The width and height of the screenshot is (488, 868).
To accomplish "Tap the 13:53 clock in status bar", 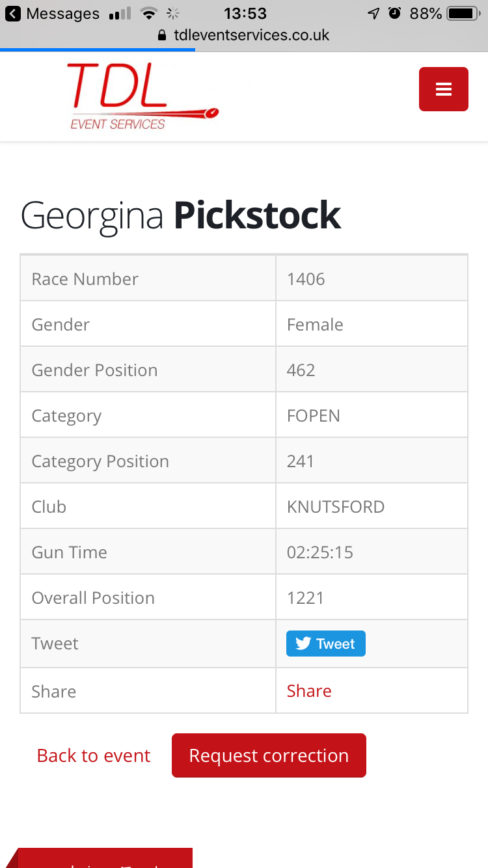I will click(245, 13).
